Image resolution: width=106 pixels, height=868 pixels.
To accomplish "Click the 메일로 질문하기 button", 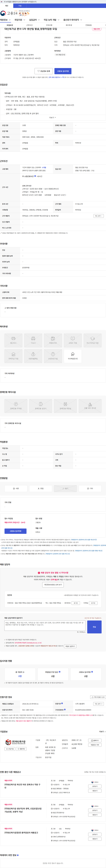I will click(x=70, y=646).
